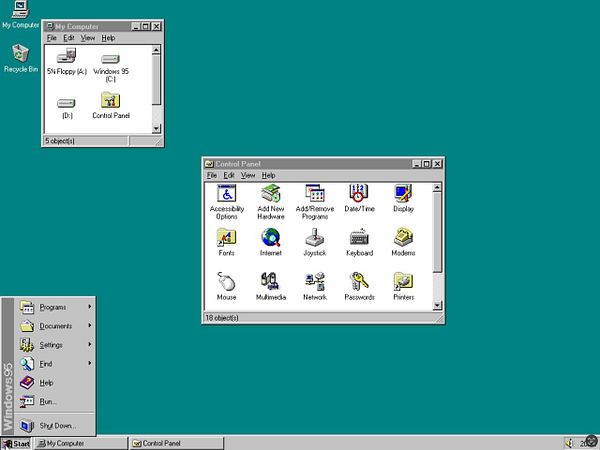Open the Date/Time settings icon
Viewport: 600px width, 450px height.
click(359, 198)
